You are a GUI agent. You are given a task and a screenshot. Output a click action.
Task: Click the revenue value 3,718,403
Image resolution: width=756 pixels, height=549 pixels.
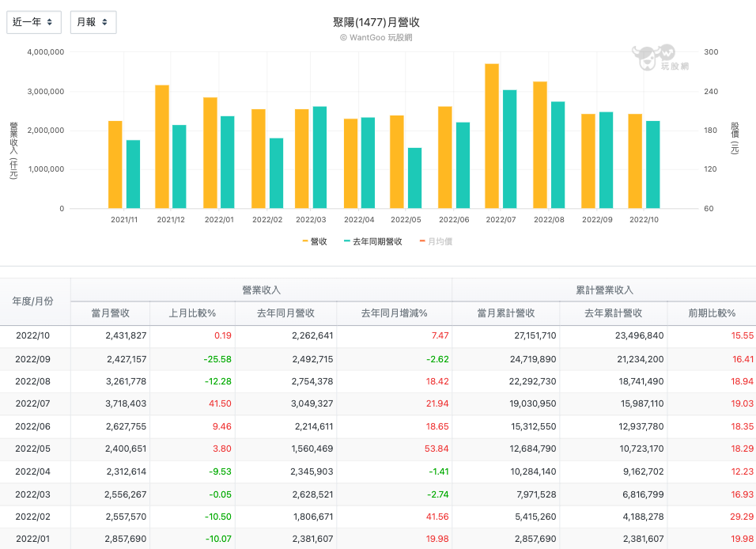point(126,403)
